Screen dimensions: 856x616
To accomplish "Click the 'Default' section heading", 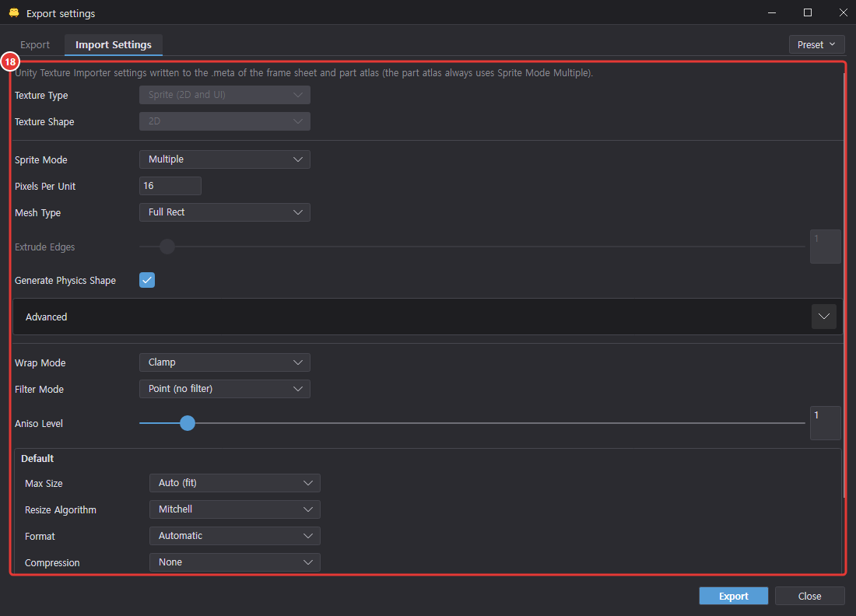I will 37,459.
